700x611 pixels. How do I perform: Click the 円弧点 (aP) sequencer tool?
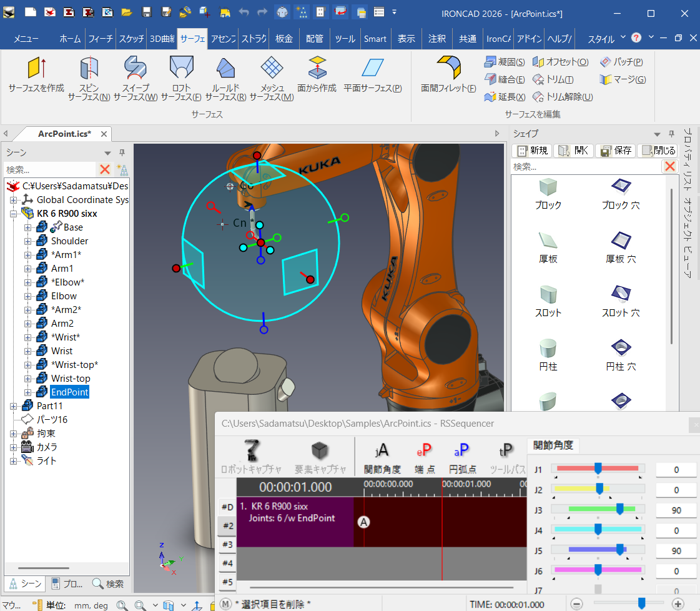pos(462,457)
